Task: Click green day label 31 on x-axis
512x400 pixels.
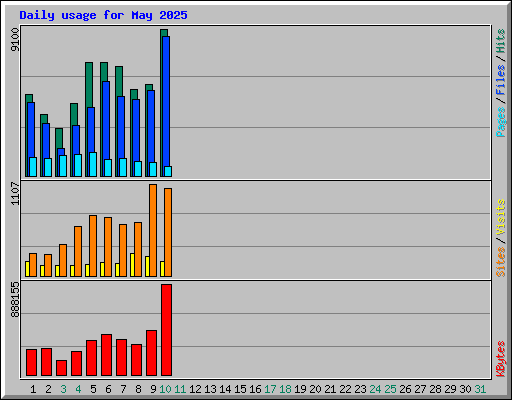Action: tap(480, 389)
